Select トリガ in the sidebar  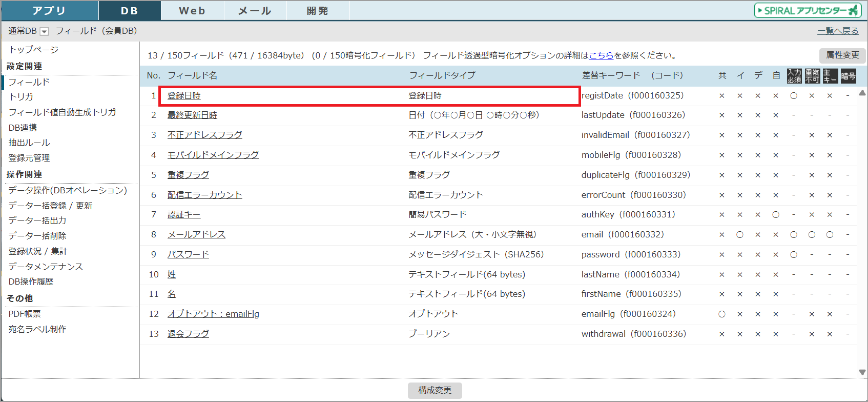click(21, 96)
